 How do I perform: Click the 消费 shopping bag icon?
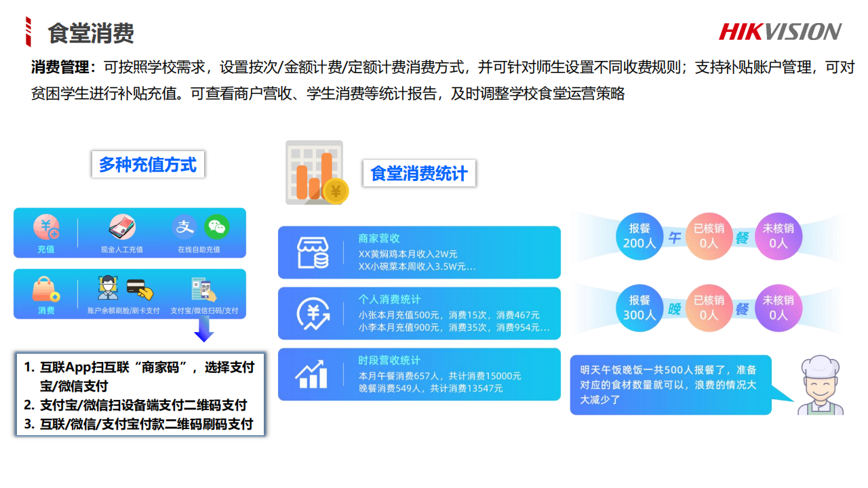click(x=46, y=289)
